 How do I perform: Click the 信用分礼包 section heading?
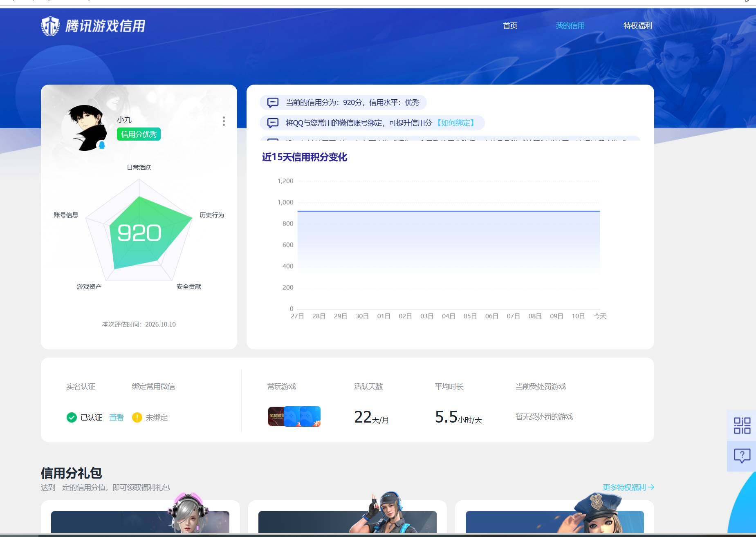pos(72,473)
